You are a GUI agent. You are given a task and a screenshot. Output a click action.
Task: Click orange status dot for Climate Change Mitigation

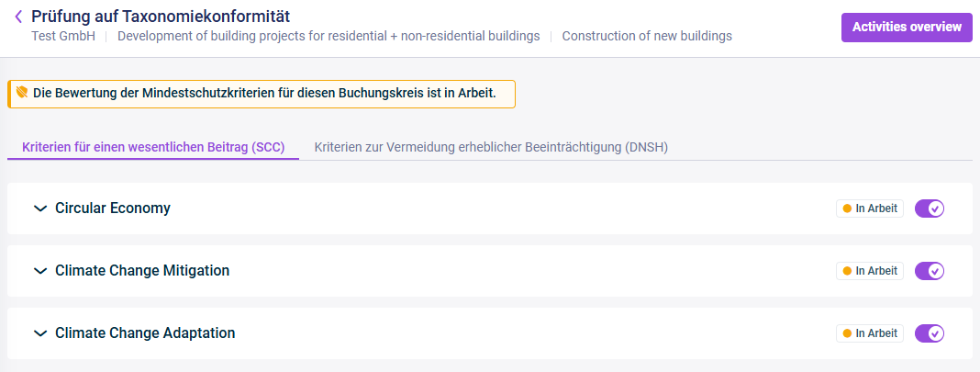click(x=847, y=271)
